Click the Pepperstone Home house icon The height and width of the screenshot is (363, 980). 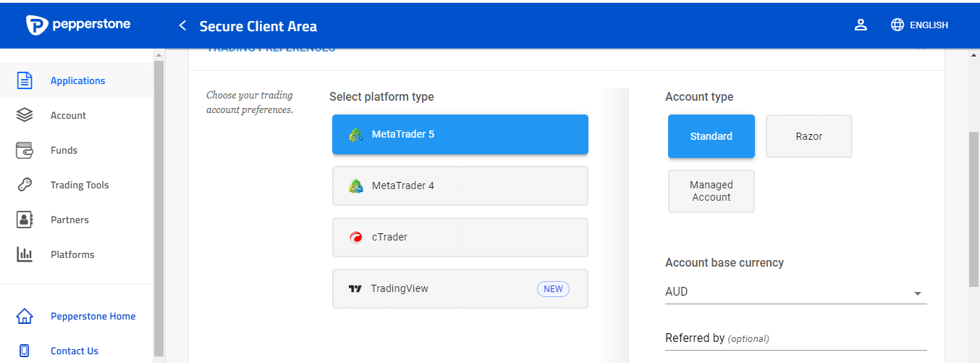pyautogui.click(x=25, y=316)
